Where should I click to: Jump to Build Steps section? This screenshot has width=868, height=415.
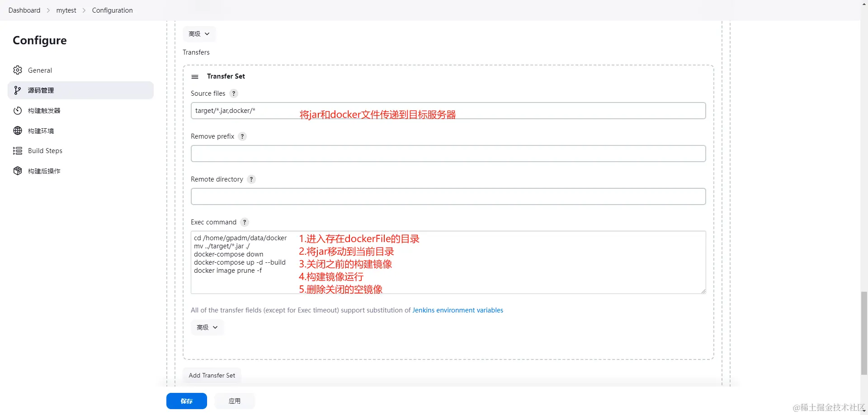point(80,151)
